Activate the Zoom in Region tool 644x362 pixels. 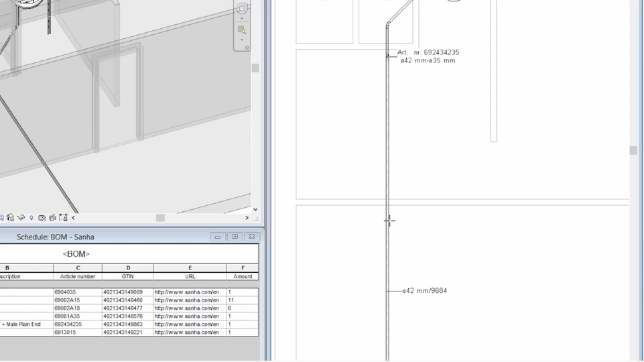tap(242, 29)
